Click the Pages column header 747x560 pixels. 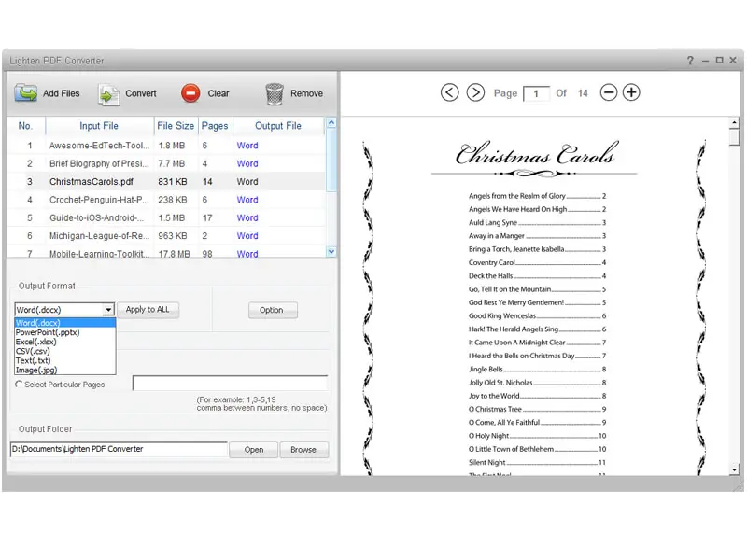point(215,126)
